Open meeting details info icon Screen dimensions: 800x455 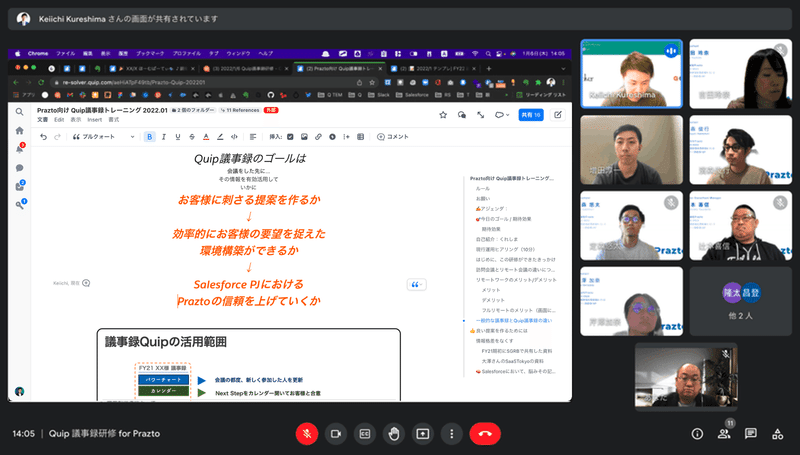click(697, 434)
